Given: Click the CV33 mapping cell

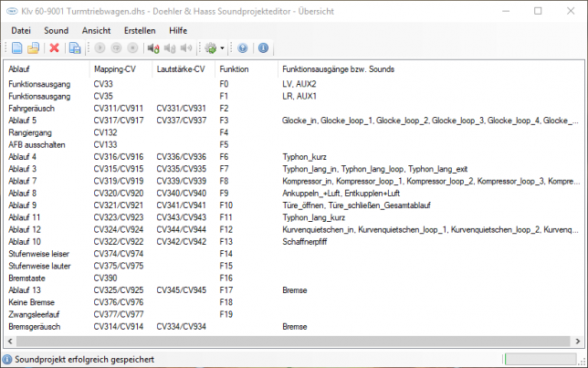Looking at the screenshot, I should pyautogui.click(x=103, y=84).
